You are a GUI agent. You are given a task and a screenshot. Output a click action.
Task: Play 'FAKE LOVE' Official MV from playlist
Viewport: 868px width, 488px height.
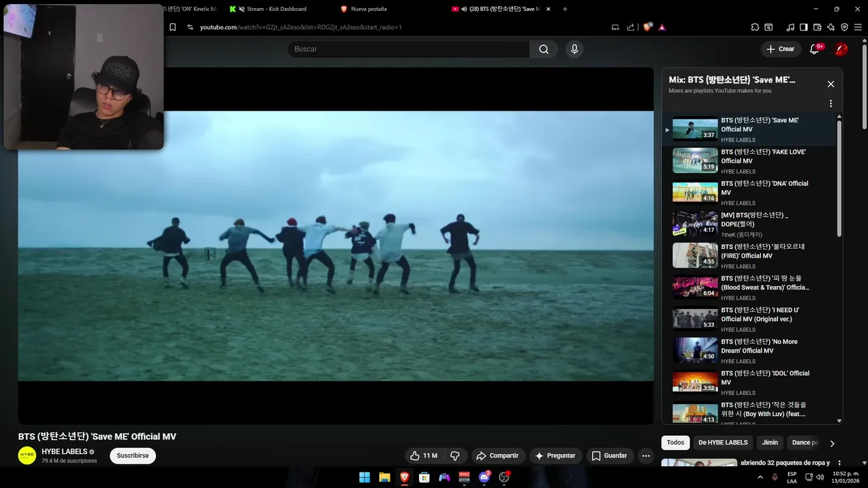point(749,161)
